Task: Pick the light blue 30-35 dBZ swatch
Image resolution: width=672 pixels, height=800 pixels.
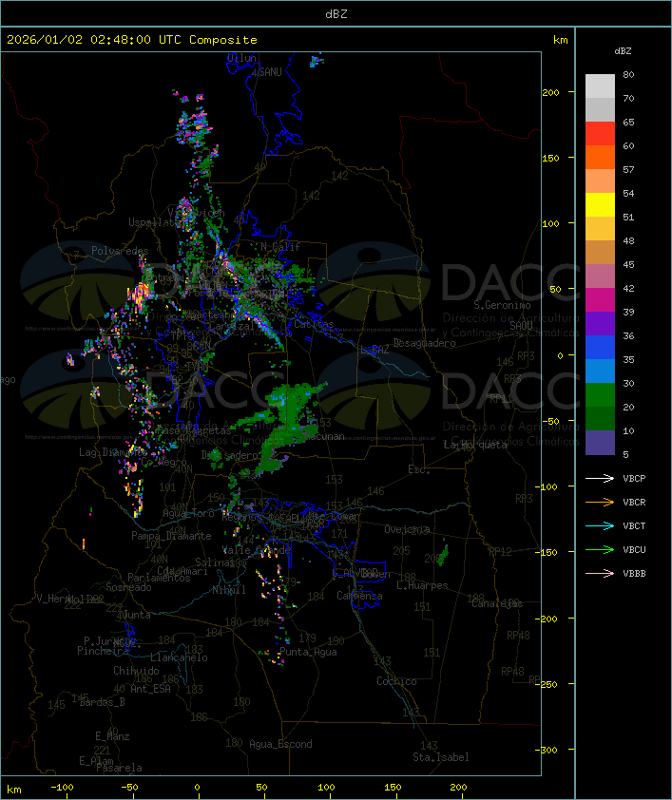Action: pyautogui.click(x=600, y=371)
